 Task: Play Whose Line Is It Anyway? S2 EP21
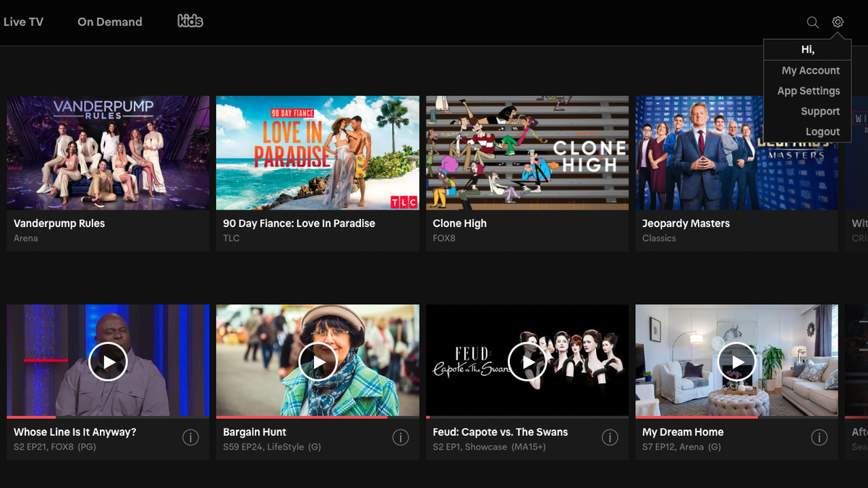coord(108,361)
